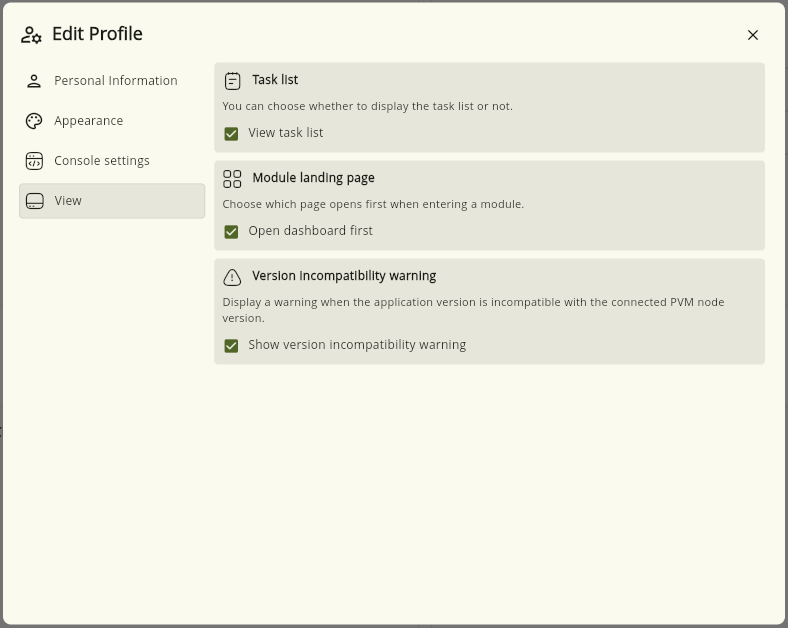
Task: Click 'Choose which page opens first' description
Action: point(373,204)
